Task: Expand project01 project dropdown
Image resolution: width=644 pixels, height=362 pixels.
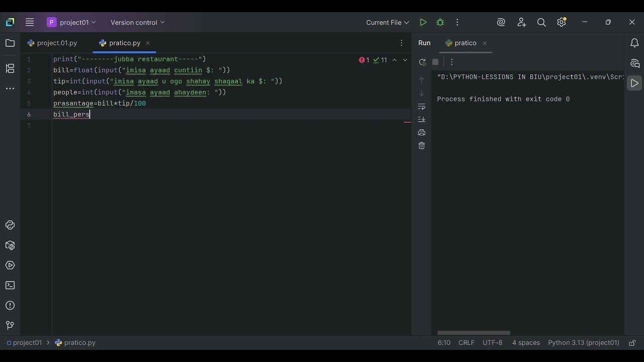Action: pyautogui.click(x=71, y=22)
